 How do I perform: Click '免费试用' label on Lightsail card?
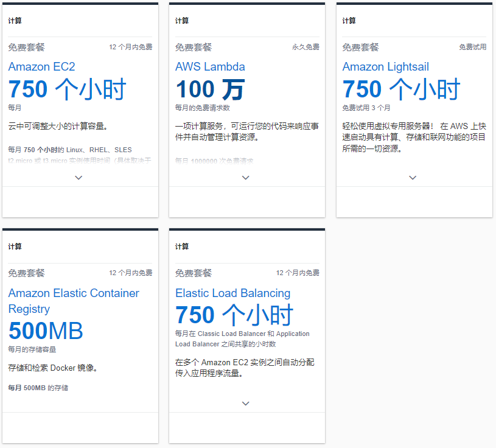[473, 47]
